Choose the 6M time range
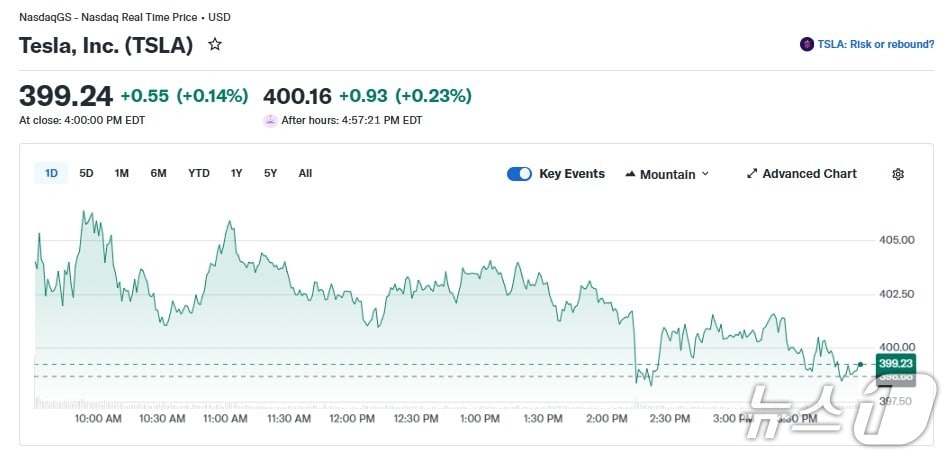Image resolution: width=952 pixels, height=460 pixels. tap(158, 173)
